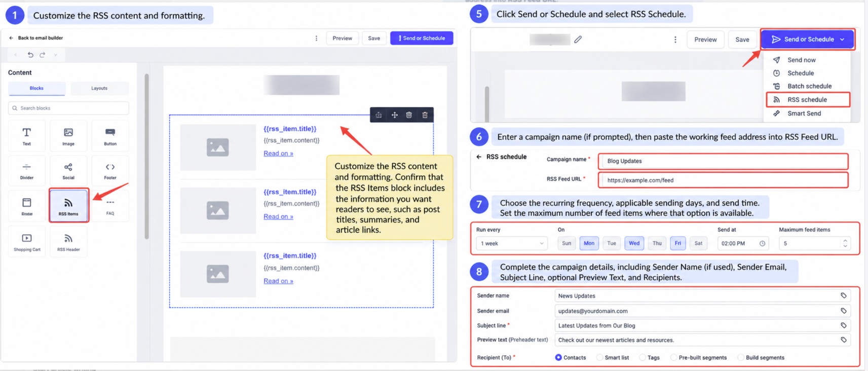Click the tag icon in Subject line field

[x=844, y=325]
